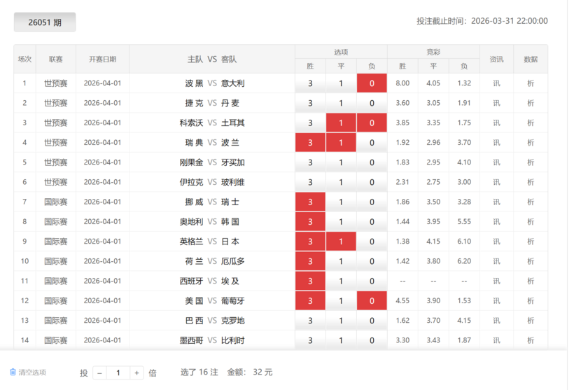The image size is (588, 390).
Task: Open the 26051 期 issue selector
Action: (45, 22)
